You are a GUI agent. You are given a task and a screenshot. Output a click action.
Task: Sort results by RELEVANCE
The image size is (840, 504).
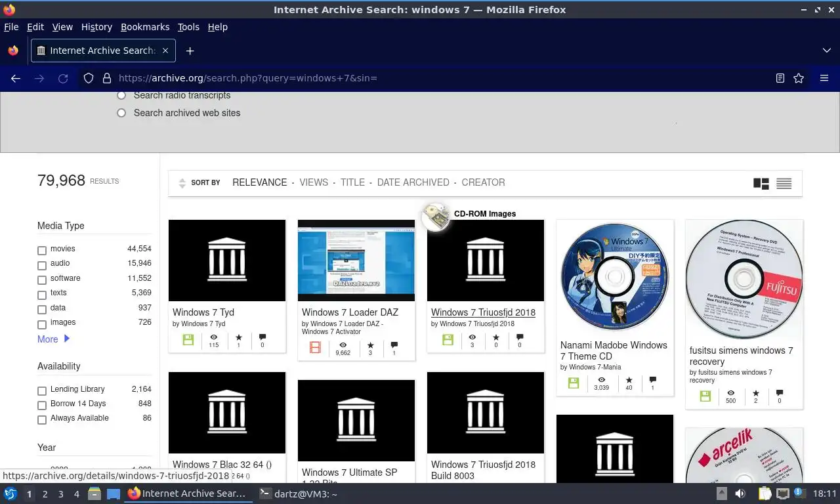259,182
